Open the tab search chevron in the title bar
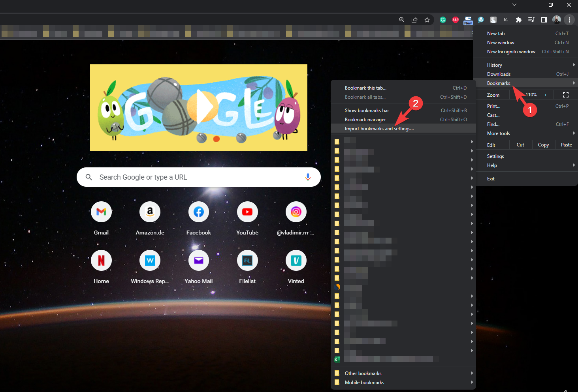 point(514,5)
